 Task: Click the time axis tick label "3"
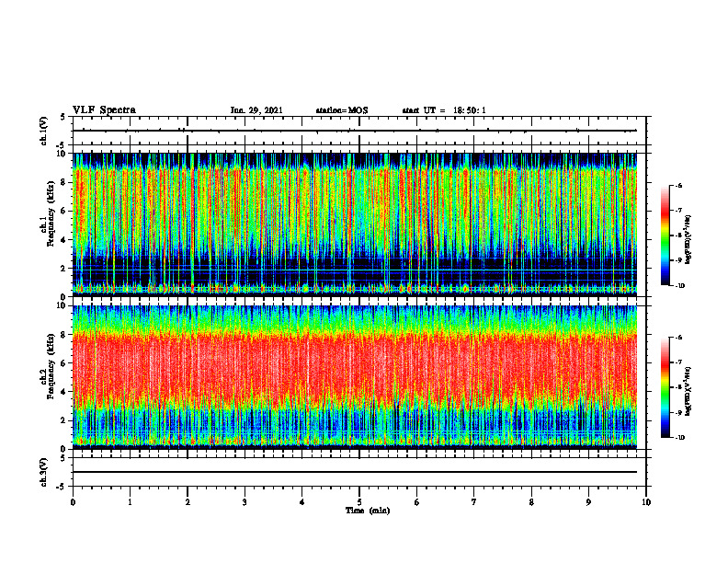[245, 502]
